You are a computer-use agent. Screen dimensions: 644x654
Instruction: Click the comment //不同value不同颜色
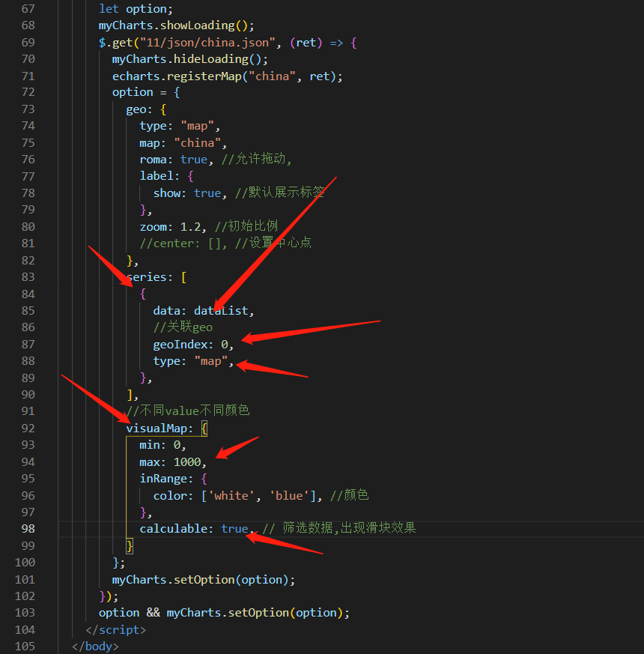click(188, 411)
